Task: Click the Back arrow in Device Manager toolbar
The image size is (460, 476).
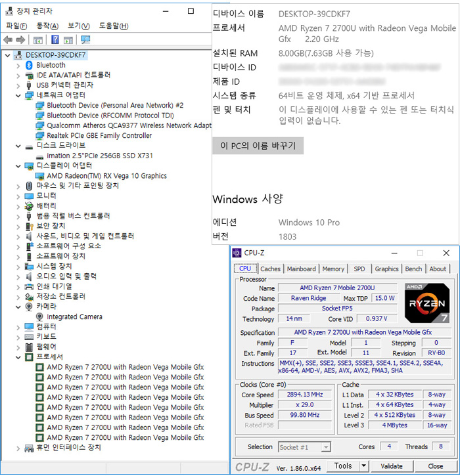Action: [x=8, y=39]
